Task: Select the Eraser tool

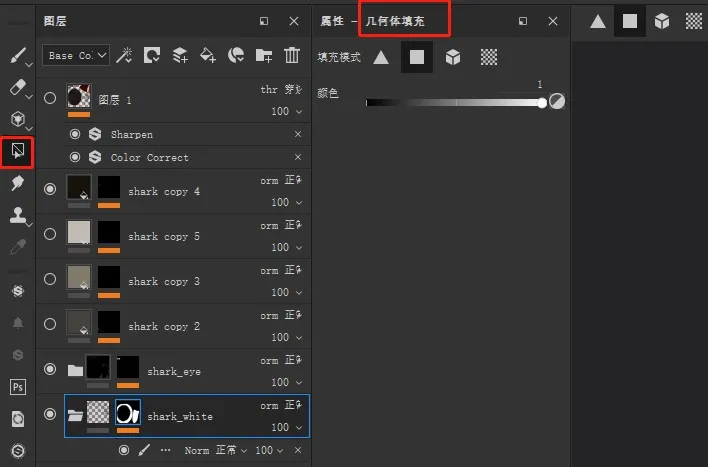Action: click(x=15, y=88)
